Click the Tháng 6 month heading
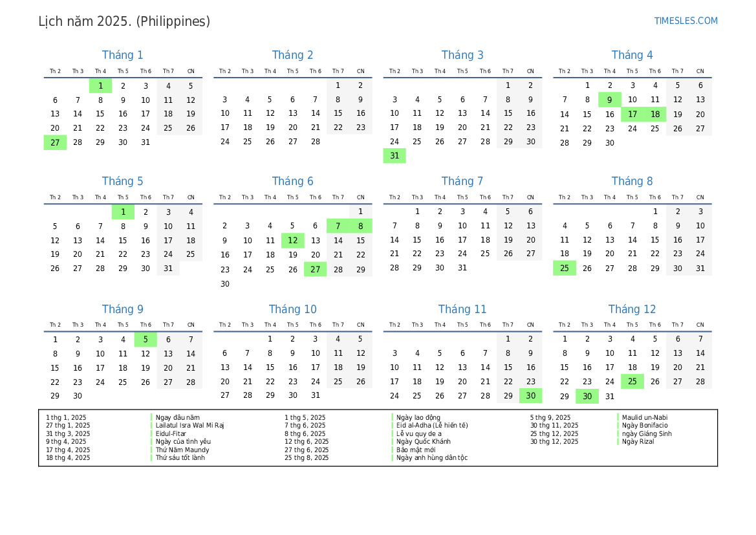The image size is (756, 535). (292, 181)
